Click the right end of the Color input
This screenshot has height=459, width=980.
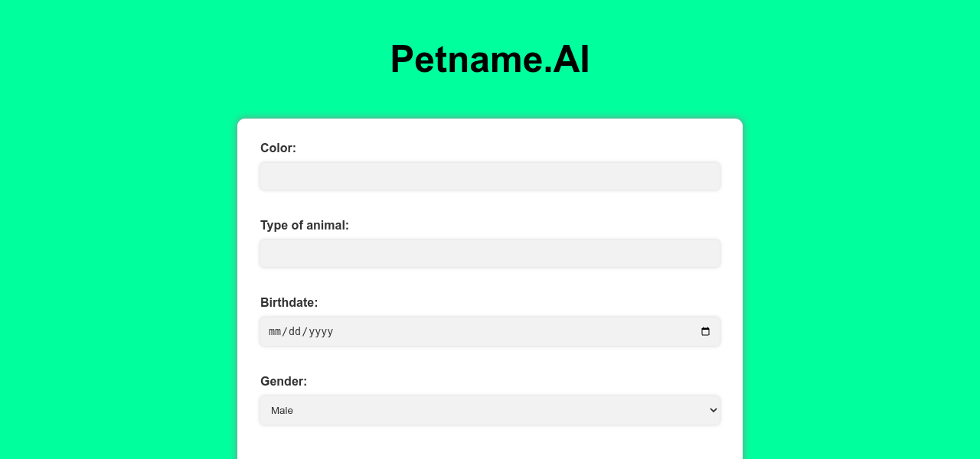tap(708, 176)
